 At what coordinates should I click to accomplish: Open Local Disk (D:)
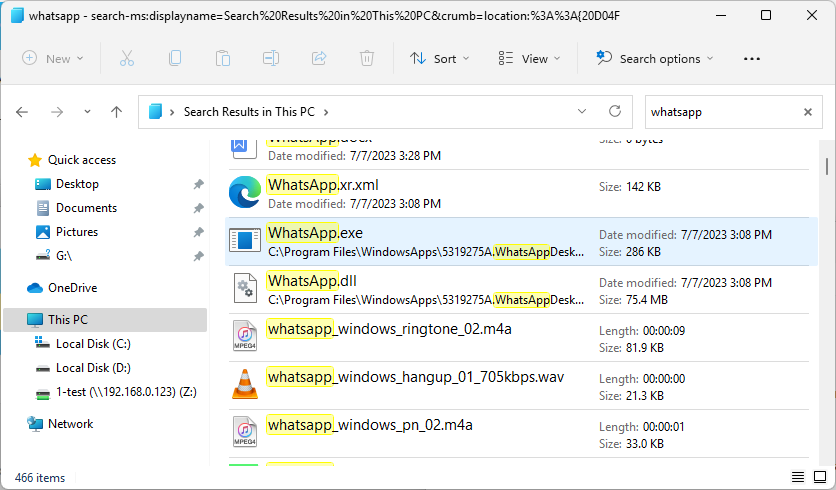click(x=93, y=368)
